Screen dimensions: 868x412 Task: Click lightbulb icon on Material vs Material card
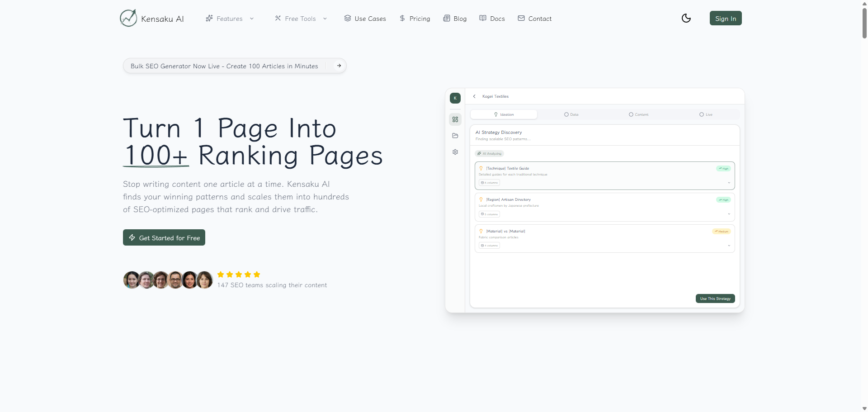click(481, 231)
